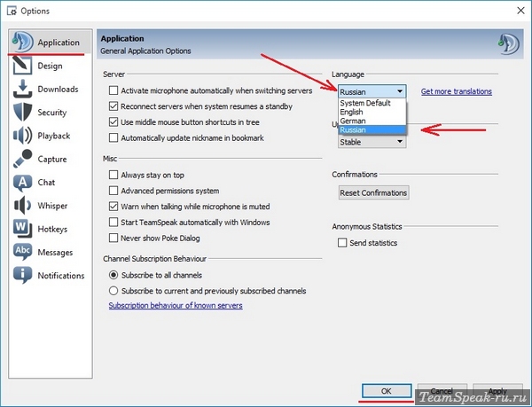This screenshot has height=407, width=532.
Task: Go to the Security section
Action: click(51, 113)
